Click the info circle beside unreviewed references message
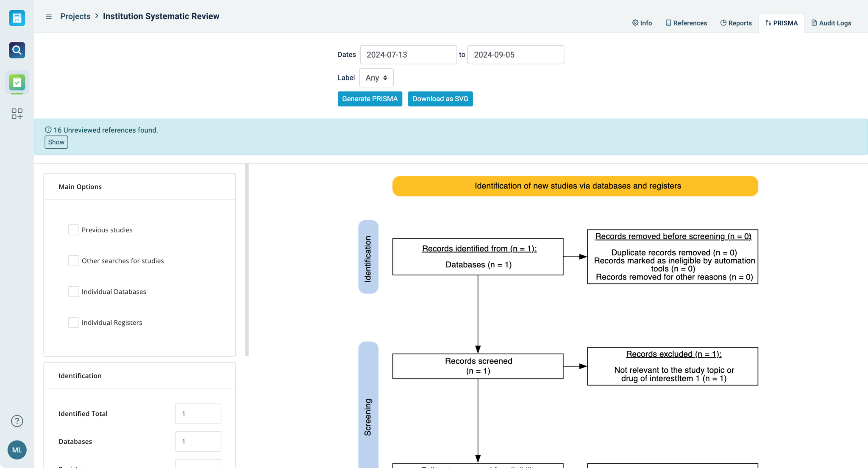This screenshot has width=868, height=468. pos(48,130)
